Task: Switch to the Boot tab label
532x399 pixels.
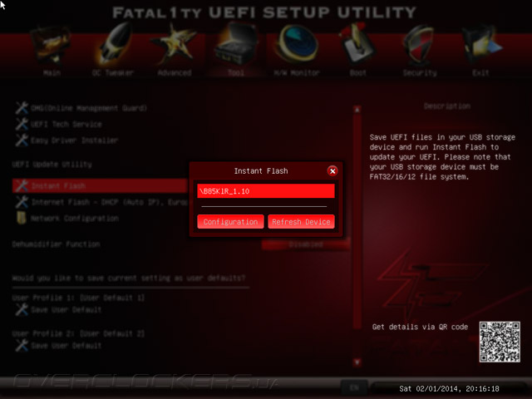Action: (358, 72)
